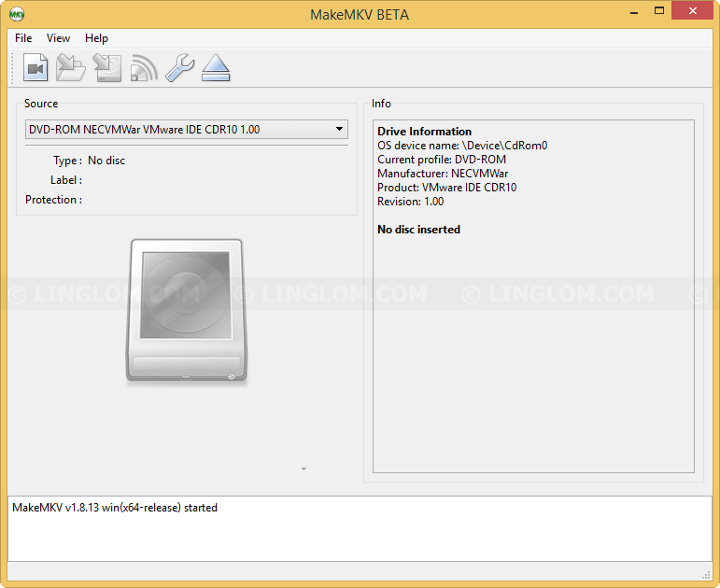720x588 pixels.
Task: Click the MakeMKV app icon in the title bar
Action: pyautogui.click(x=17, y=14)
